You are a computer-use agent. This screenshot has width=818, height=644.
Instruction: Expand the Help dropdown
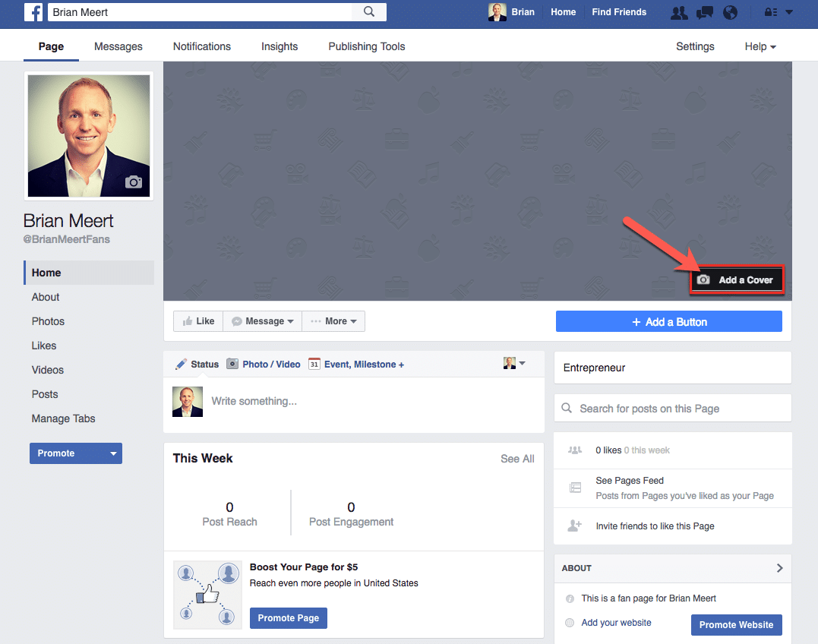[760, 46]
